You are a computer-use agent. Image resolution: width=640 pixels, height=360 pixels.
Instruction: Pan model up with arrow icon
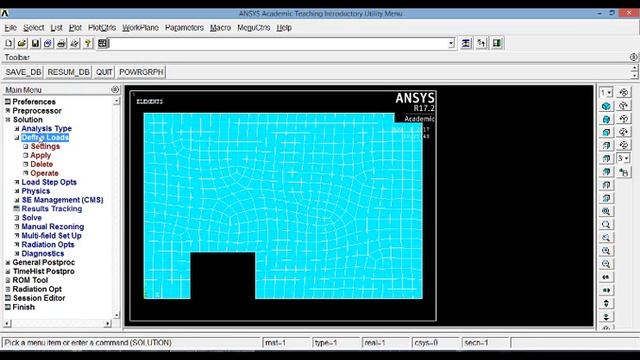click(x=606, y=303)
